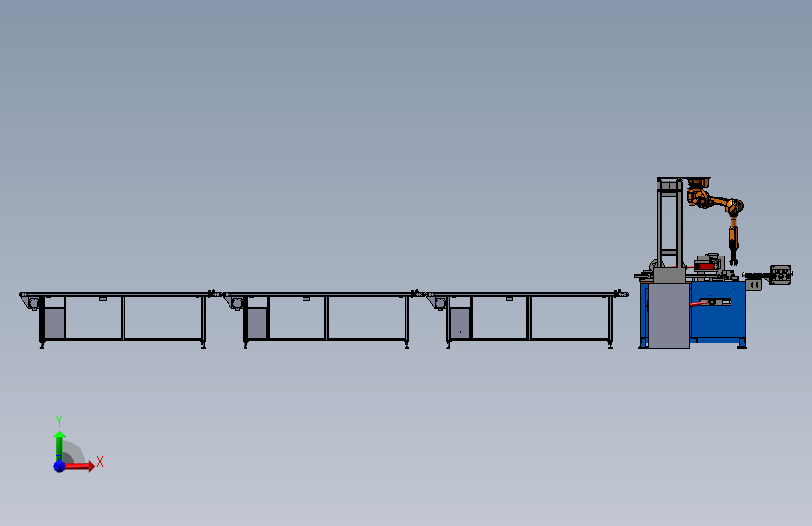The image size is (812, 526).
Task: Select the middle conveyor table
Action: (324, 319)
